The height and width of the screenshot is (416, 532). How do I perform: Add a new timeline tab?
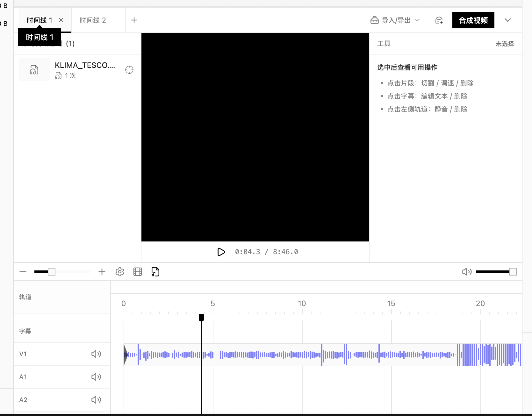(x=134, y=20)
